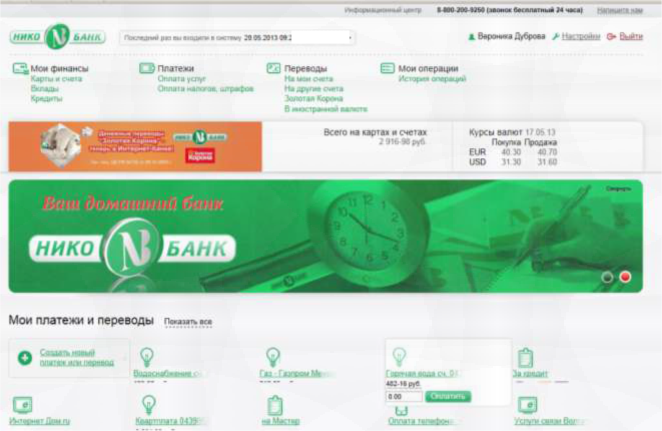662x431 pixels.
Task: Open Платежи menu
Action: click(176, 68)
